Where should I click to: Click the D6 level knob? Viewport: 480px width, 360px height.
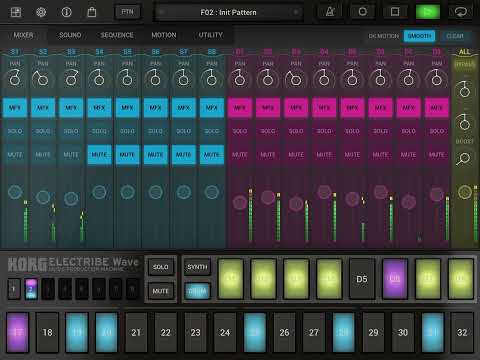380,192
